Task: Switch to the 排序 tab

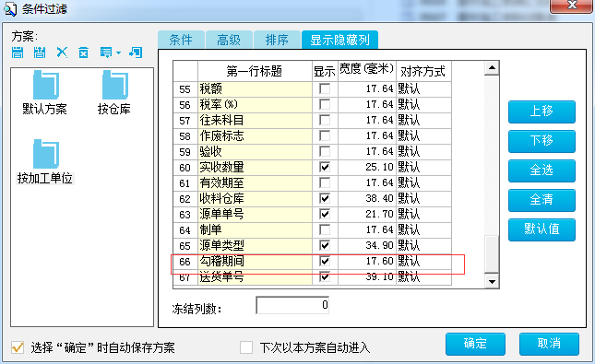Action: [277, 40]
